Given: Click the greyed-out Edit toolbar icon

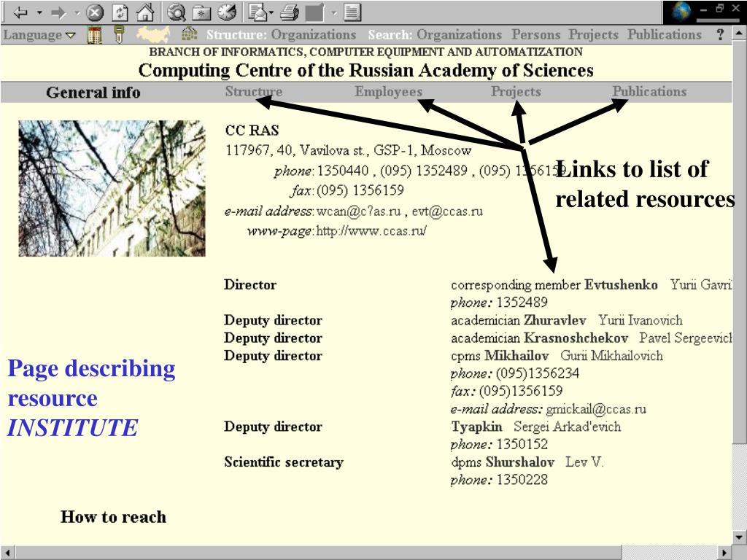Looking at the screenshot, I should point(314,12).
